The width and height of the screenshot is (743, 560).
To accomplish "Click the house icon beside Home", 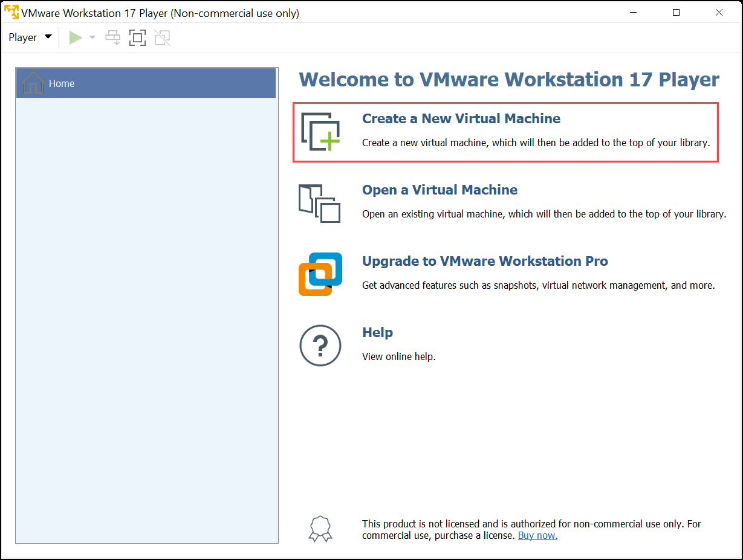I will 33,83.
